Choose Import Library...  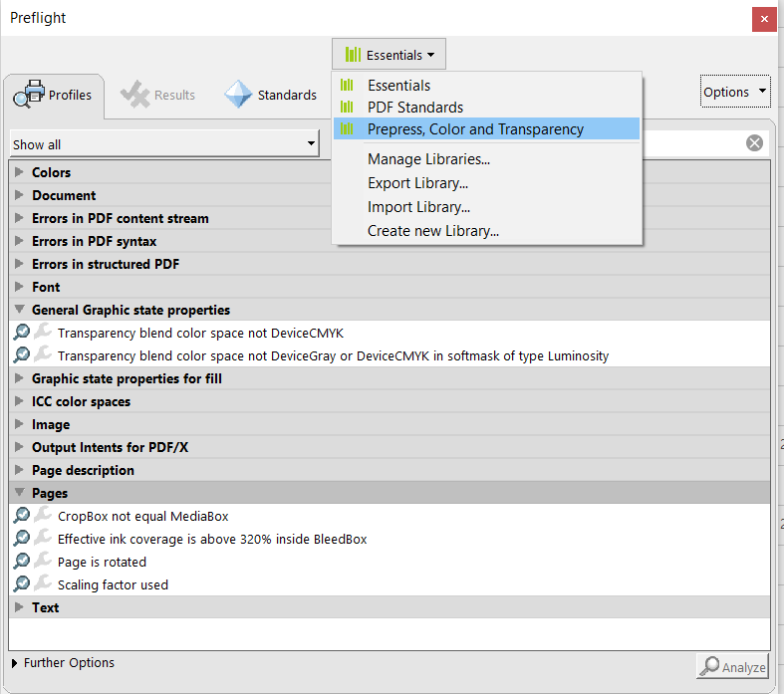tap(486, 207)
